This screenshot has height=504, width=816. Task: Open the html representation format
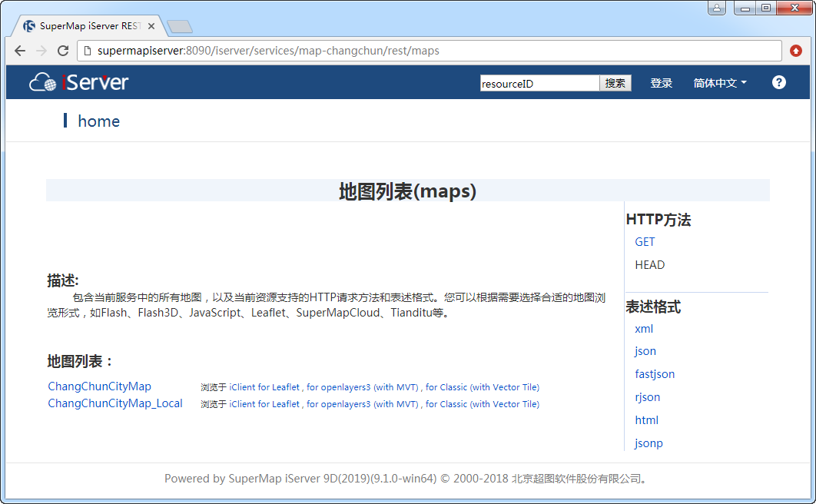click(646, 419)
